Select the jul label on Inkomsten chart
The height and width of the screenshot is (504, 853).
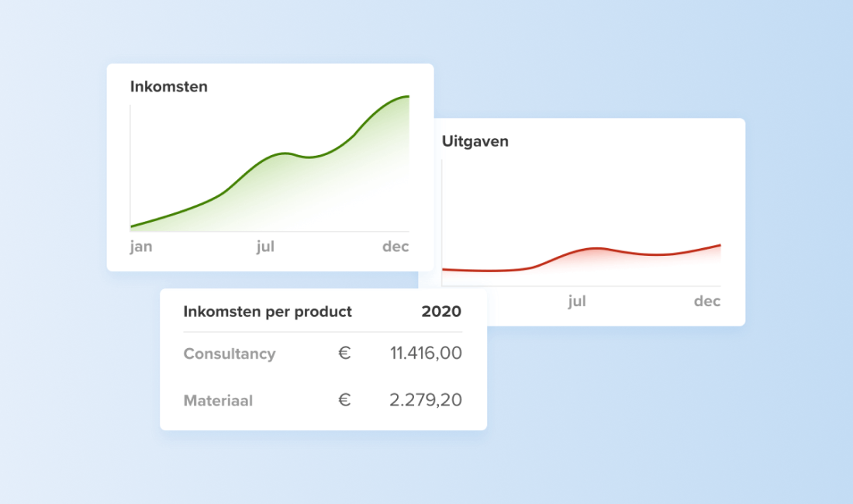click(x=266, y=247)
